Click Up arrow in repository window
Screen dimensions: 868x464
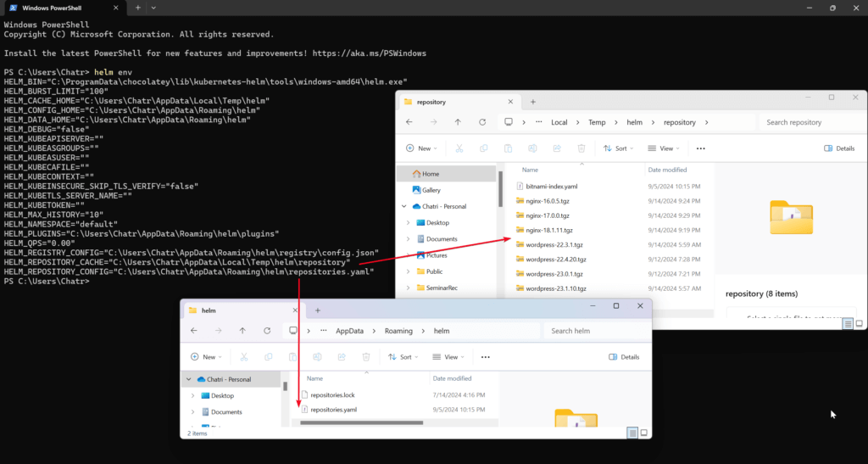[x=458, y=122]
